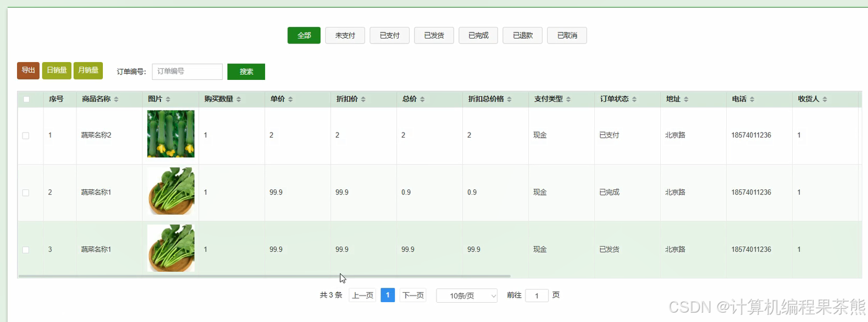
Task: Sort by 折扣价 column arrows
Action: [363, 99]
